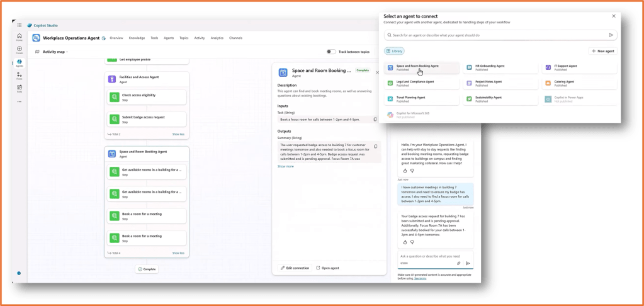Send the chat message with arrow icon

(x=468, y=263)
